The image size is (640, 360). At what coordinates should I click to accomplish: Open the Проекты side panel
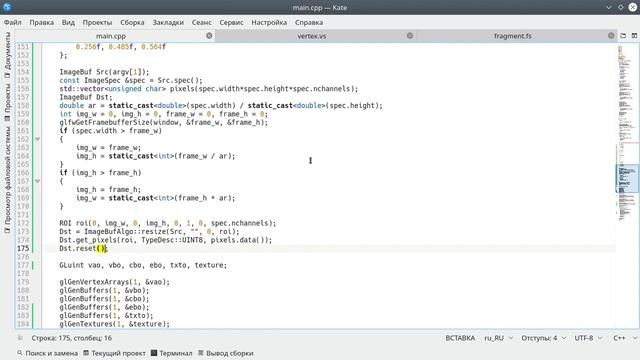coord(7,102)
